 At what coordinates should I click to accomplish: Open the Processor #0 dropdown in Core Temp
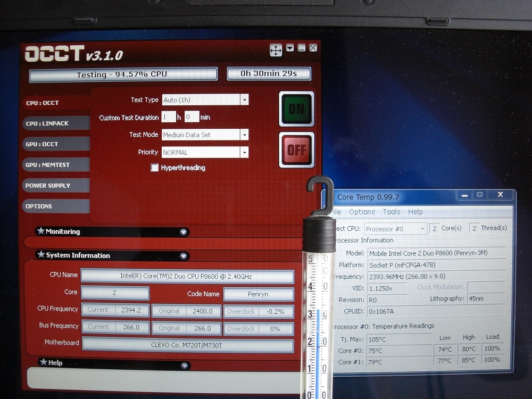click(x=395, y=229)
